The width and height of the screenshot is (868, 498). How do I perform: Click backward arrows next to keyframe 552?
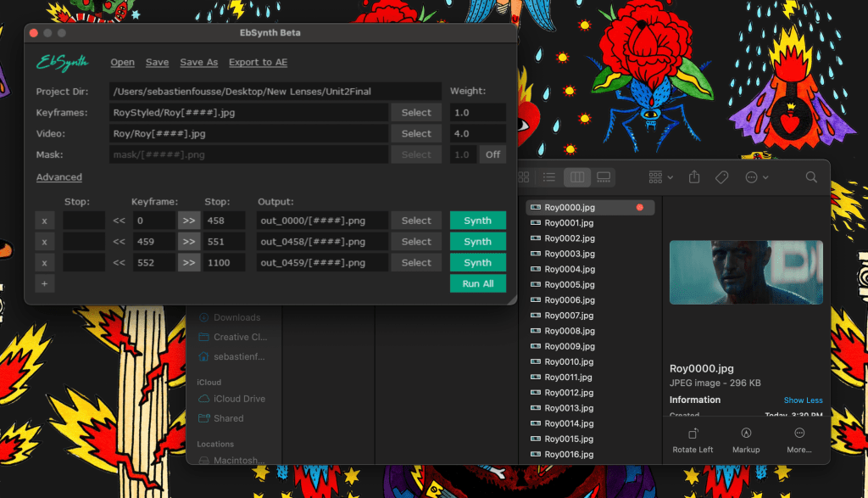click(120, 263)
